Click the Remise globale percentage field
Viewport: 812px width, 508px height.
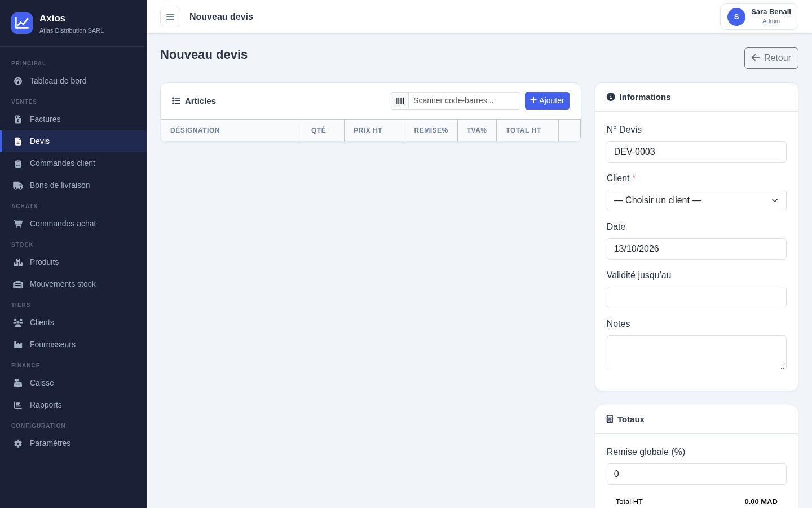[696, 474]
